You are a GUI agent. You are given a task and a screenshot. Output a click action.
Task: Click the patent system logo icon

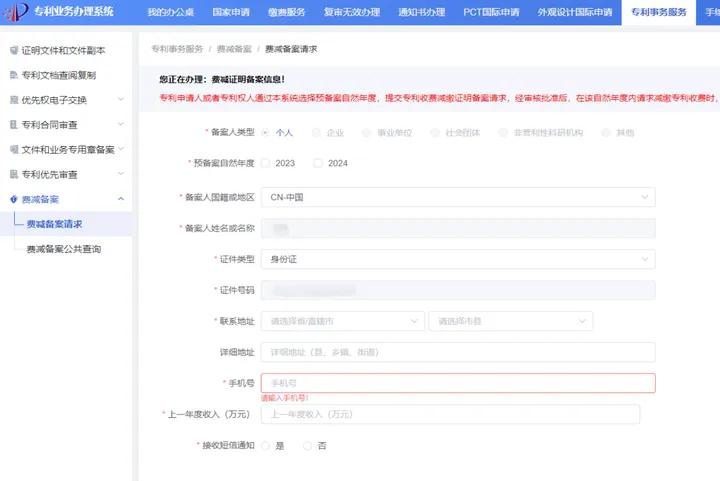tap(16, 11)
